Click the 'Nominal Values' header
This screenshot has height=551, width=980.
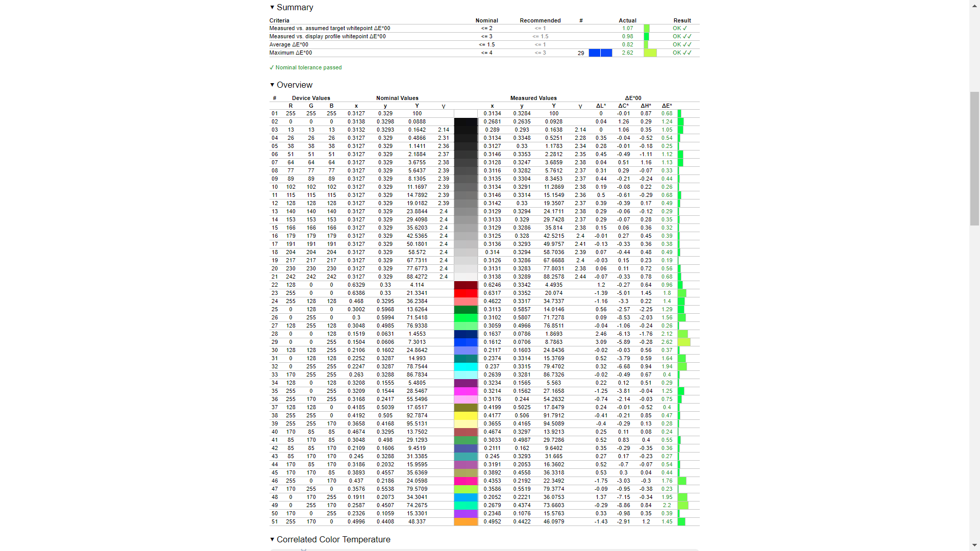[397, 98]
